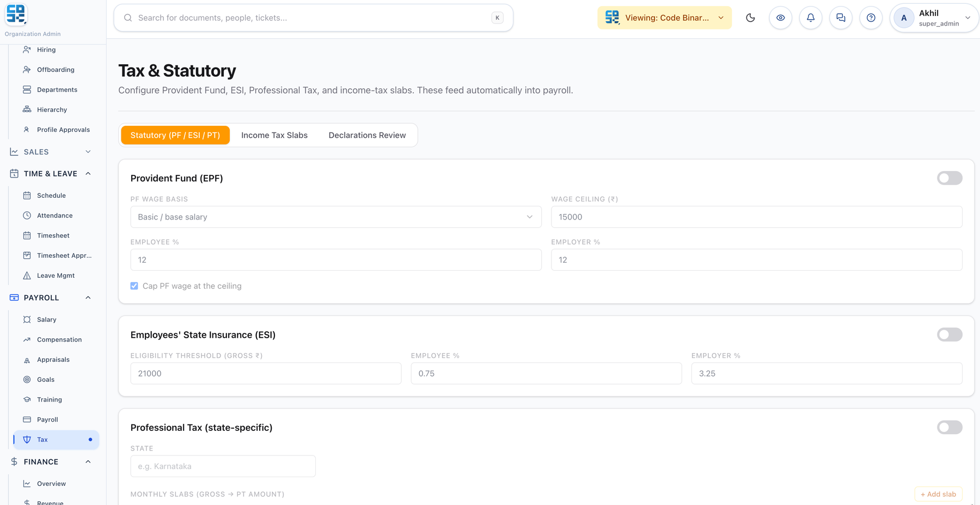Enable the Professional Tax switch
Viewport: 980px width, 505px height.
point(950,428)
